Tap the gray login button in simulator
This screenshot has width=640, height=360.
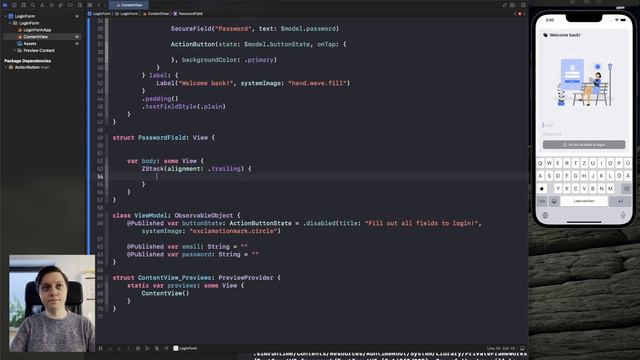point(584,144)
